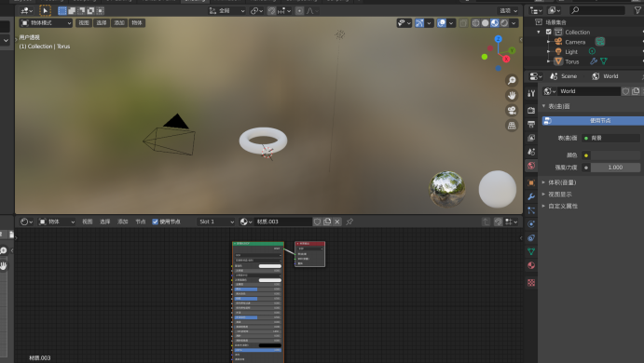
Task: Adjust 强度/力度 value field 1.000
Action: point(615,168)
